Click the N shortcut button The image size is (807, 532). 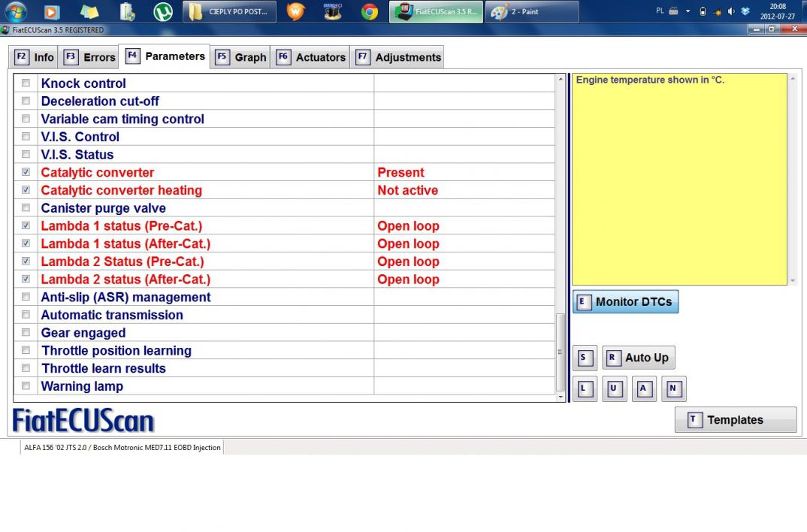[674, 389]
